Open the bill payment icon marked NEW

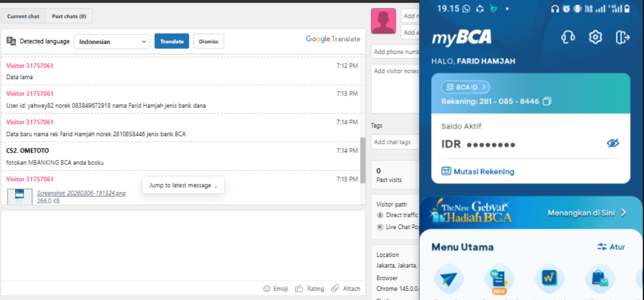pos(499,279)
